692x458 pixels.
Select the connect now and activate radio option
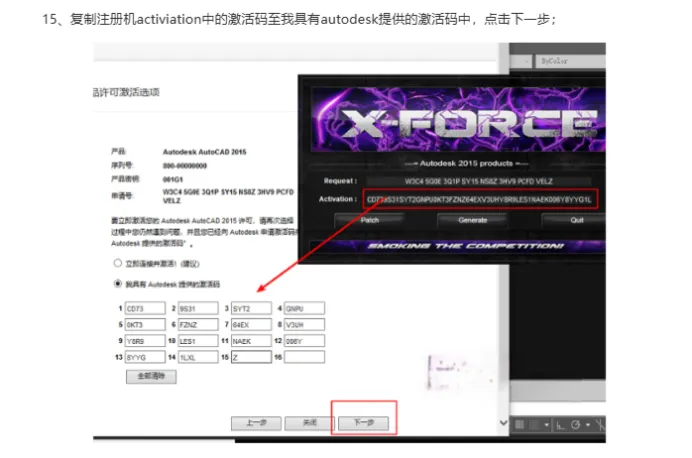(x=117, y=263)
